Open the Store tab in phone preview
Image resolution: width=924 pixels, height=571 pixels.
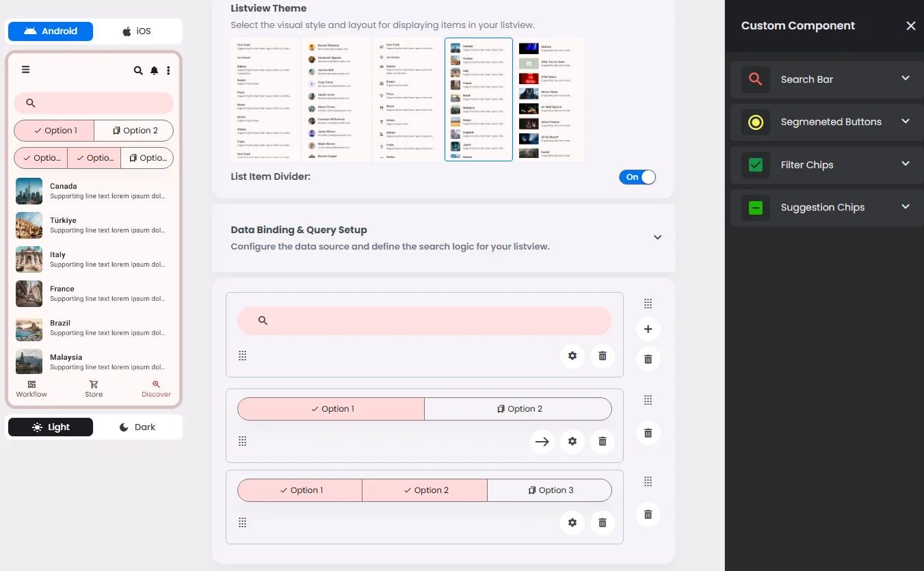pos(94,388)
